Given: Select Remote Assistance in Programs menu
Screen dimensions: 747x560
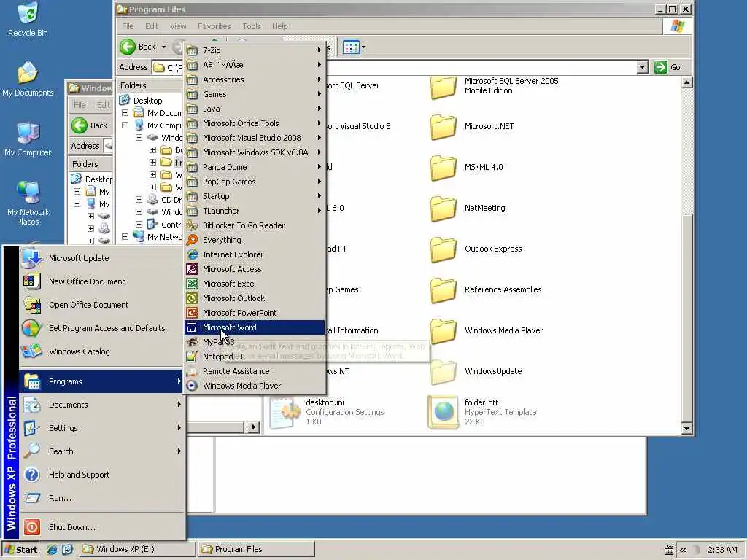Looking at the screenshot, I should tap(255, 371).
